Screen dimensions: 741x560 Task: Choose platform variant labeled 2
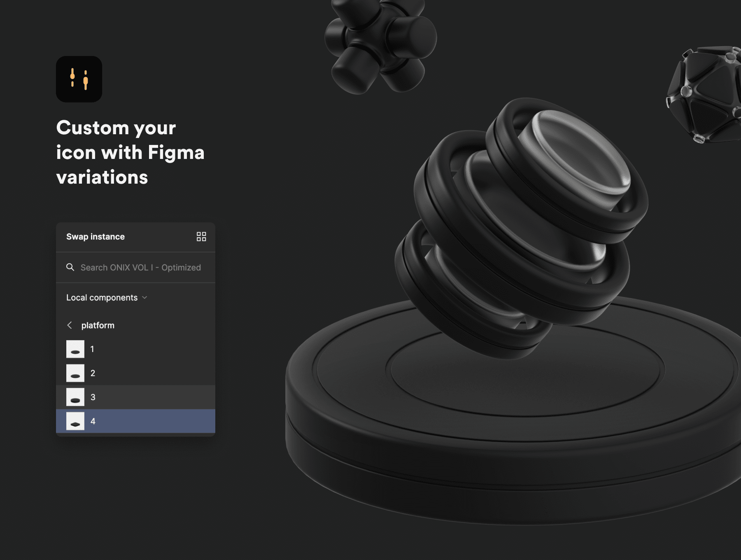tap(135, 373)
